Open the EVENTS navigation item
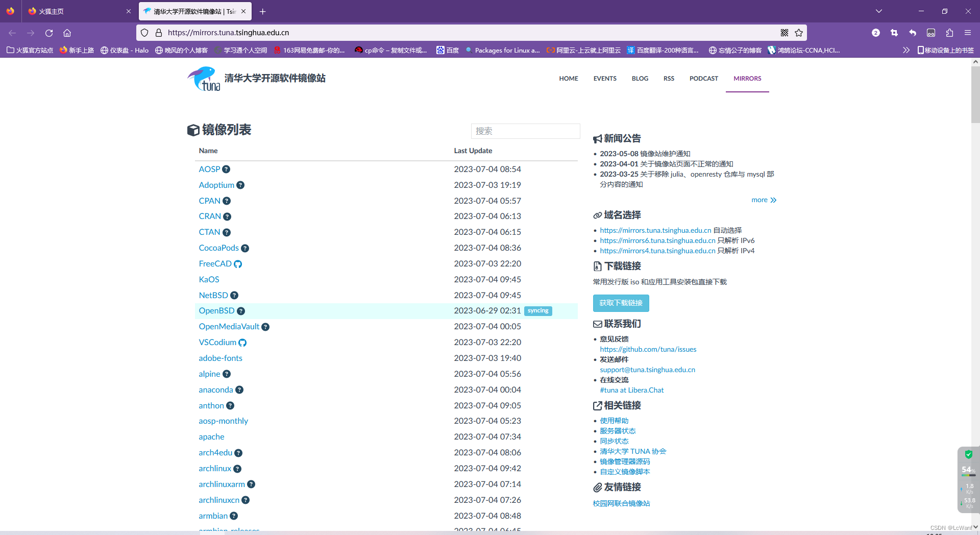 click(605, 79)
